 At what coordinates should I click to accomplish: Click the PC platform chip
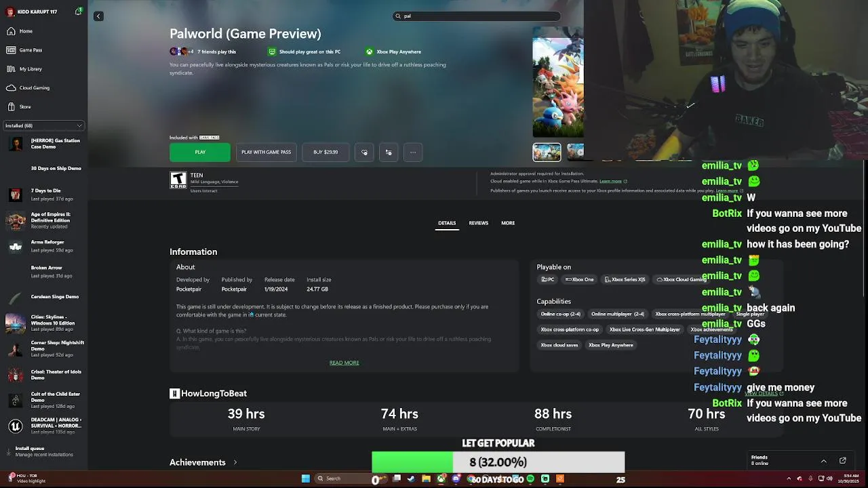pyautogui.click(x=548, y=280)
